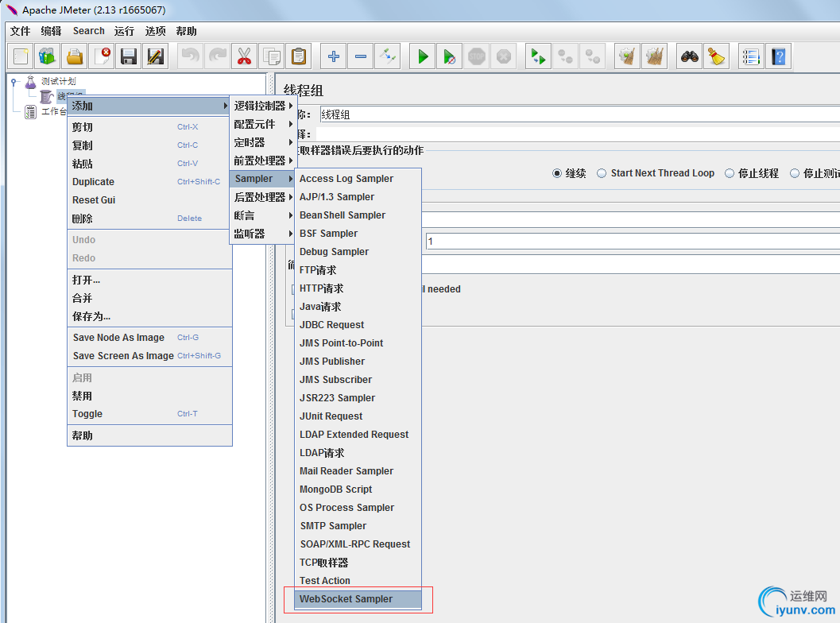This screenshot has height=623, width=840.
Task: Select the 停止线程 radio button
Action: point(729,173)
